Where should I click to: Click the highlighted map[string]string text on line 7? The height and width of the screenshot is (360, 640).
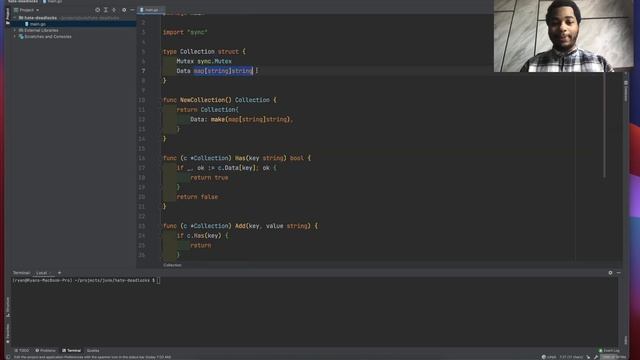223,71
